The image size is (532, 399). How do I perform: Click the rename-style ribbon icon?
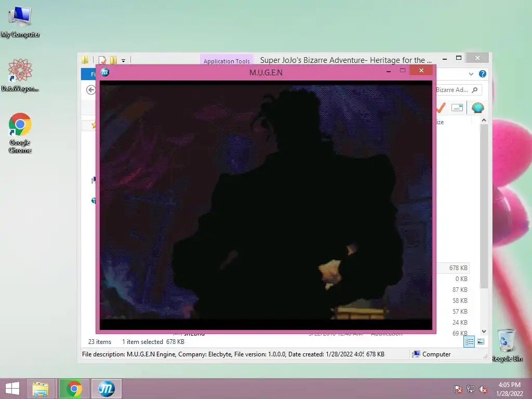(x=457, y=108)
